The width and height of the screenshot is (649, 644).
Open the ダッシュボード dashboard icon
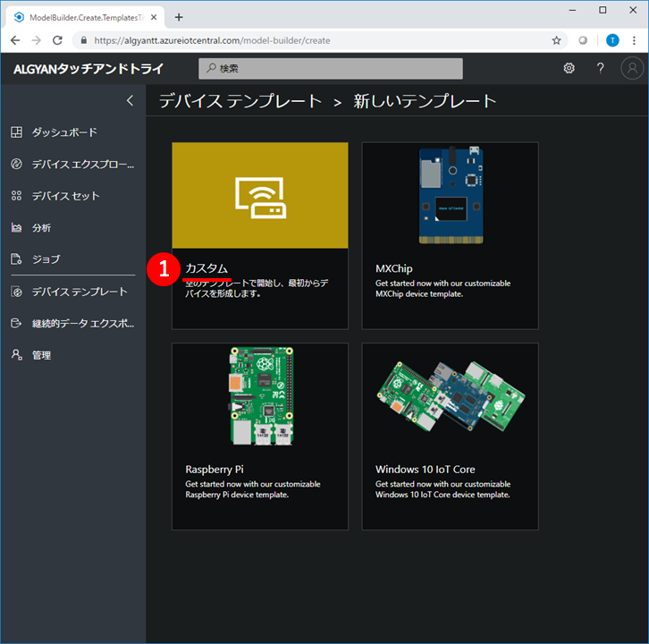click(17, 132)
